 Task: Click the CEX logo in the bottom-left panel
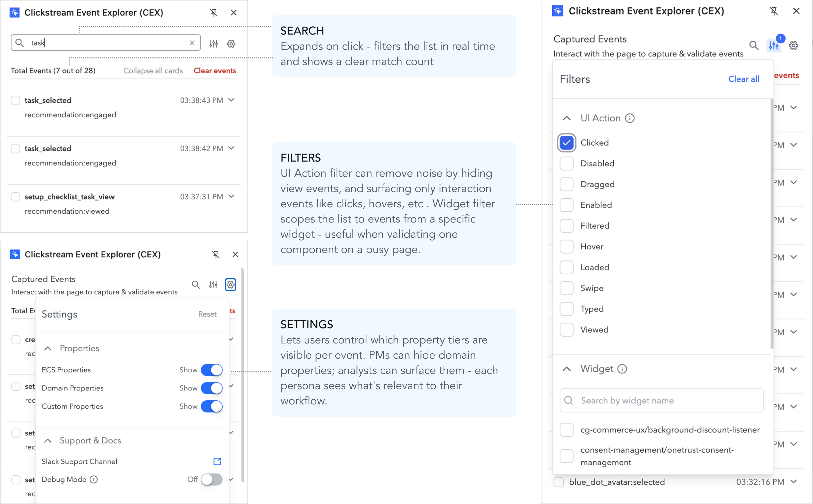click(x=15, y=255)
